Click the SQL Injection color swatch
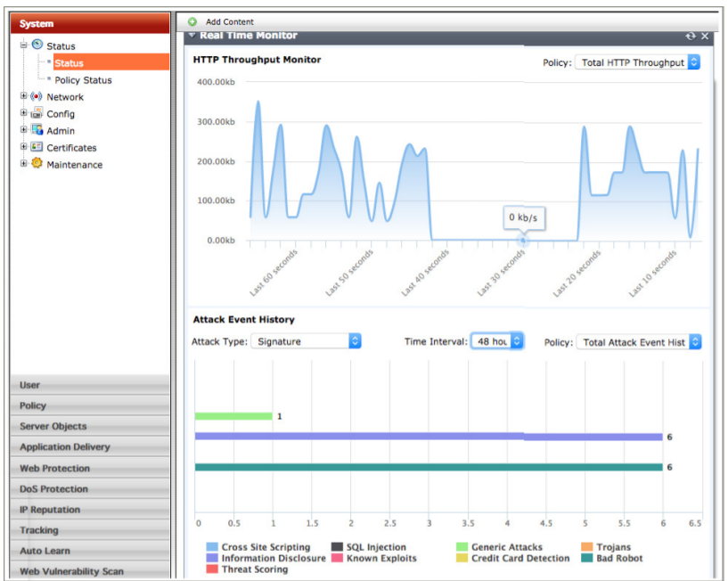The width and height of the screenshot is (728, 581). click(x=337, y=546)
